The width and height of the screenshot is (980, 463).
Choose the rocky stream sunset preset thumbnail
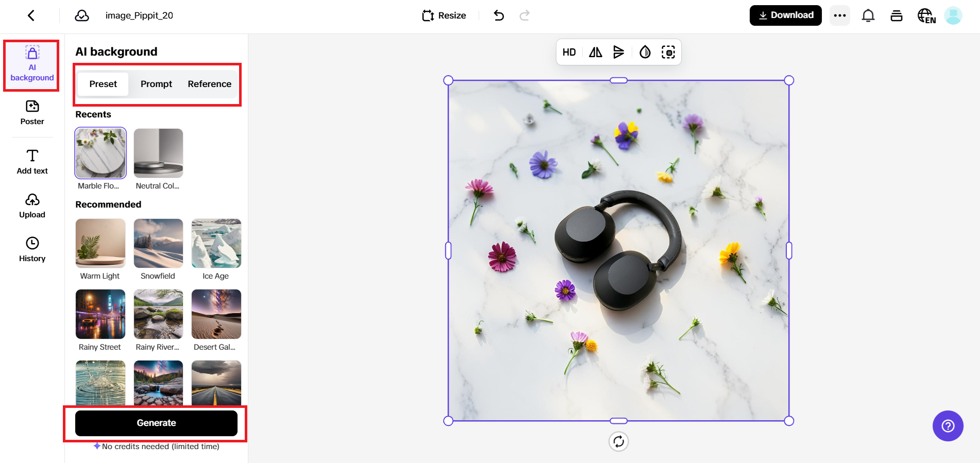point(158,383)
